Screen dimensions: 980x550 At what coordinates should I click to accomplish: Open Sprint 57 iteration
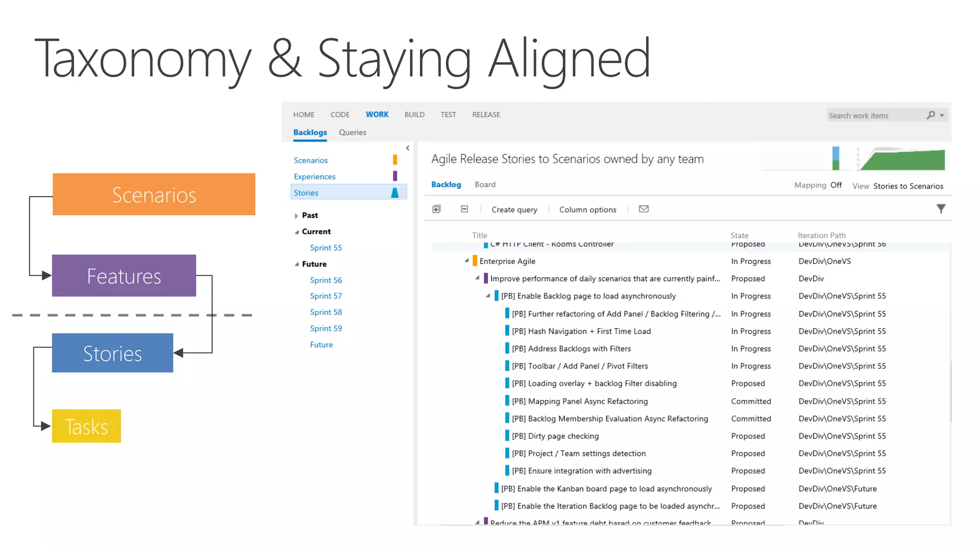coord(326,296)
